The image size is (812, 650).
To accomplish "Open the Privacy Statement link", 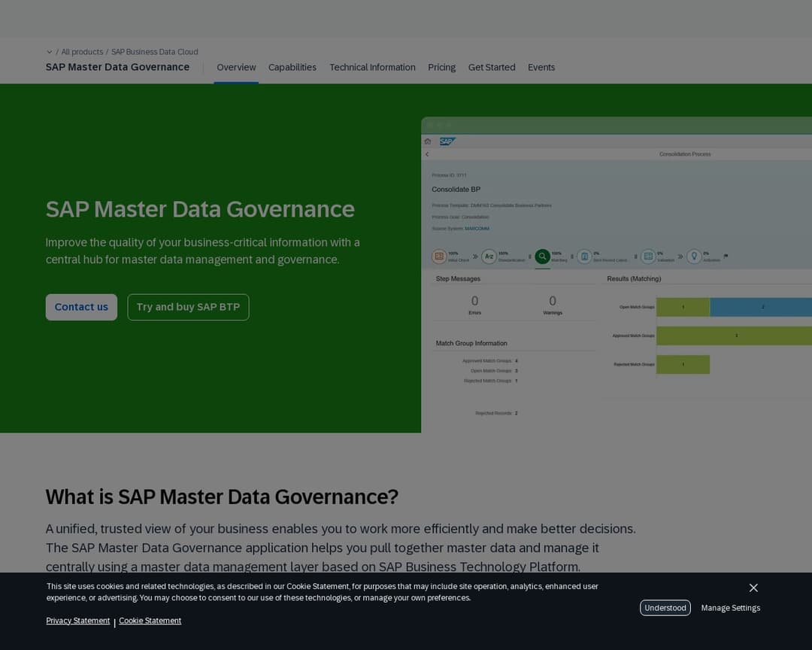I will [77, 621].
